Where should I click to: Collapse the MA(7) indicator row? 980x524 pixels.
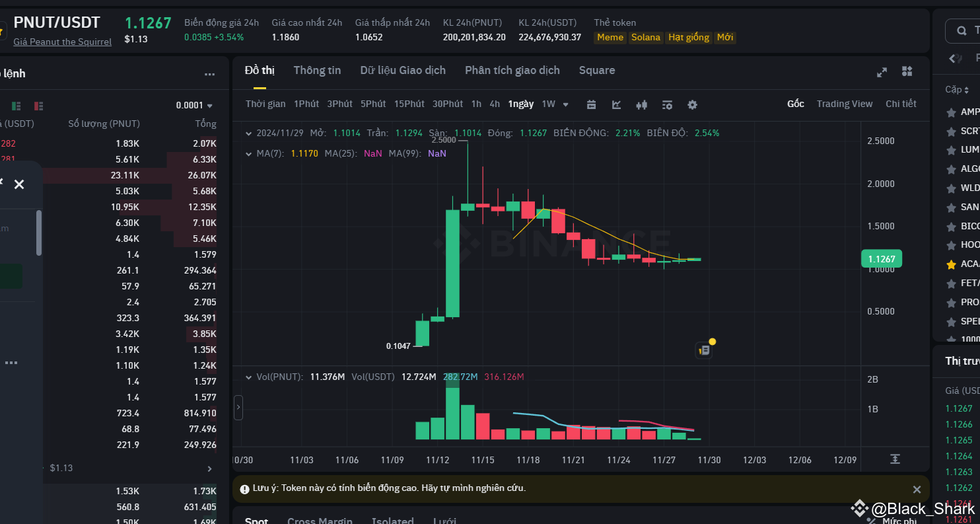click(249, 153)
